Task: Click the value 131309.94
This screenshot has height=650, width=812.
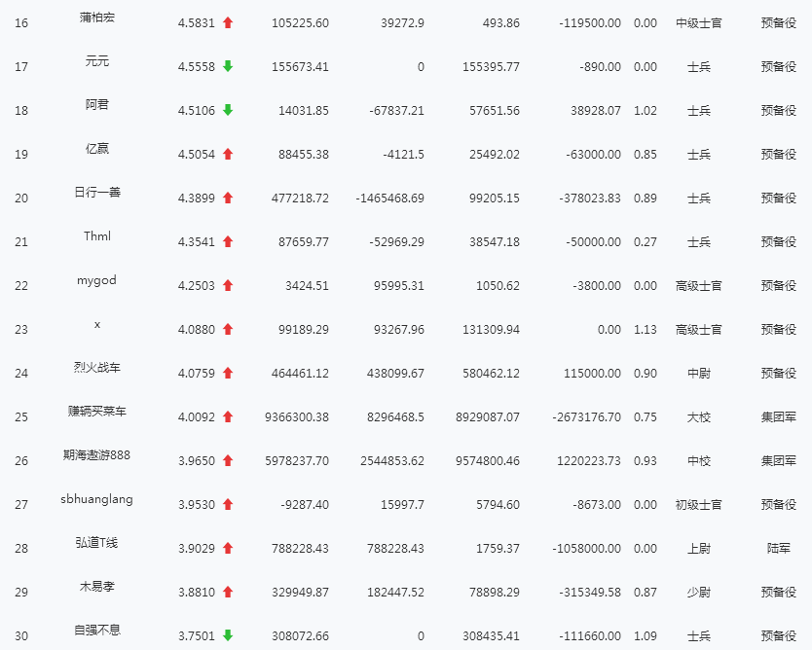Action: click(x=491, y=330)
